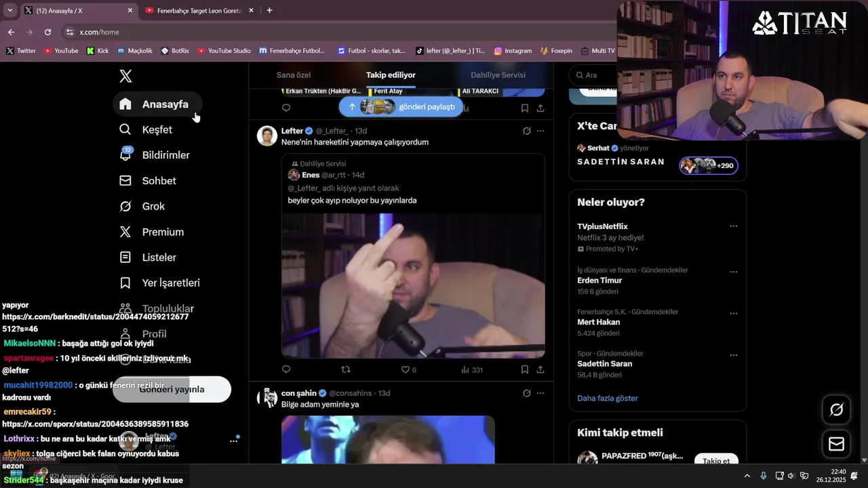868x488 pixels.
Task: Open the YouTube Studio bookmark
Action: pyautogui.click(x=224, y=51)
